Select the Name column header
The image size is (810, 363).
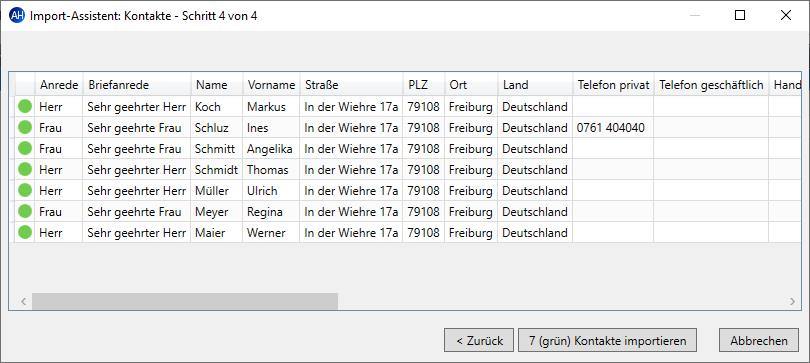pos(216,85)
